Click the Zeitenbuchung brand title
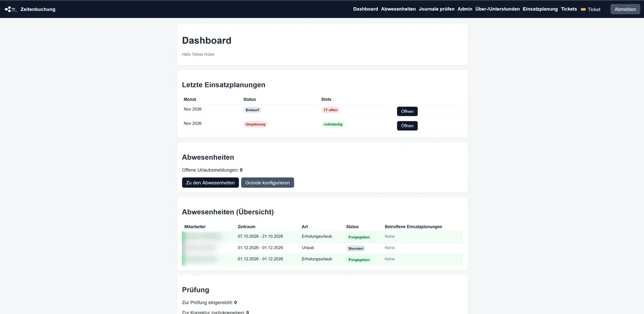 [38, 9]
